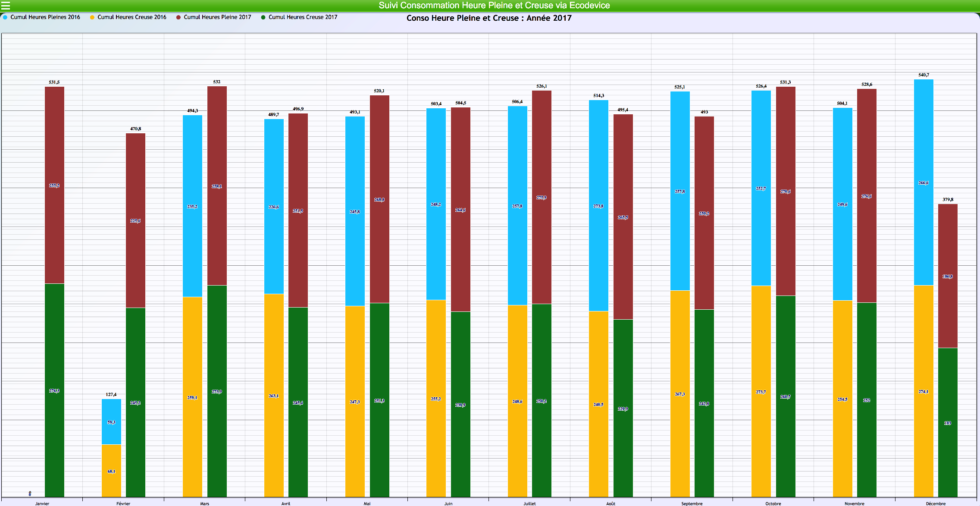
Task: Open the hamburger menu icon
Action: (6, 6)
